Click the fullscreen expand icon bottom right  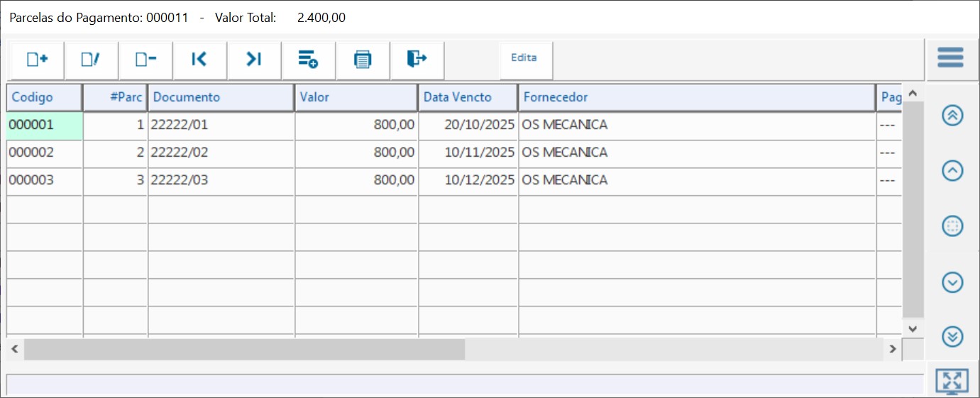[x=952, y=381]
